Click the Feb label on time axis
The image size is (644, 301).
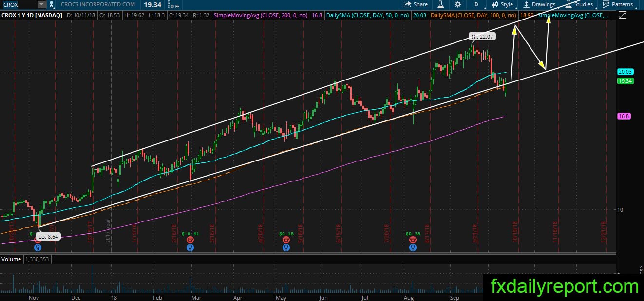click(157, 297)
